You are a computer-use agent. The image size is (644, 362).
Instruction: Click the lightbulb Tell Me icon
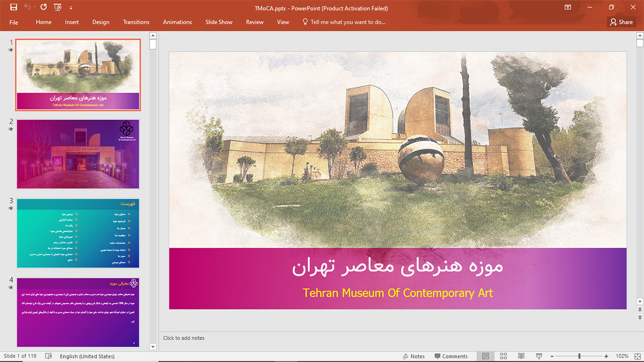(x=304, y=22)
